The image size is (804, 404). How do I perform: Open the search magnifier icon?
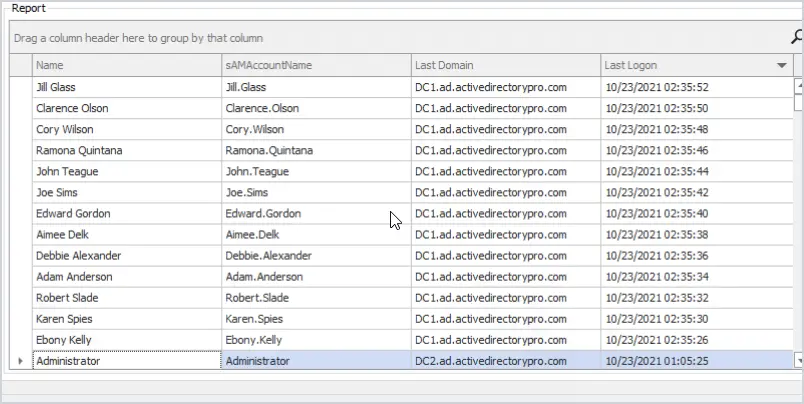point(797,37)
